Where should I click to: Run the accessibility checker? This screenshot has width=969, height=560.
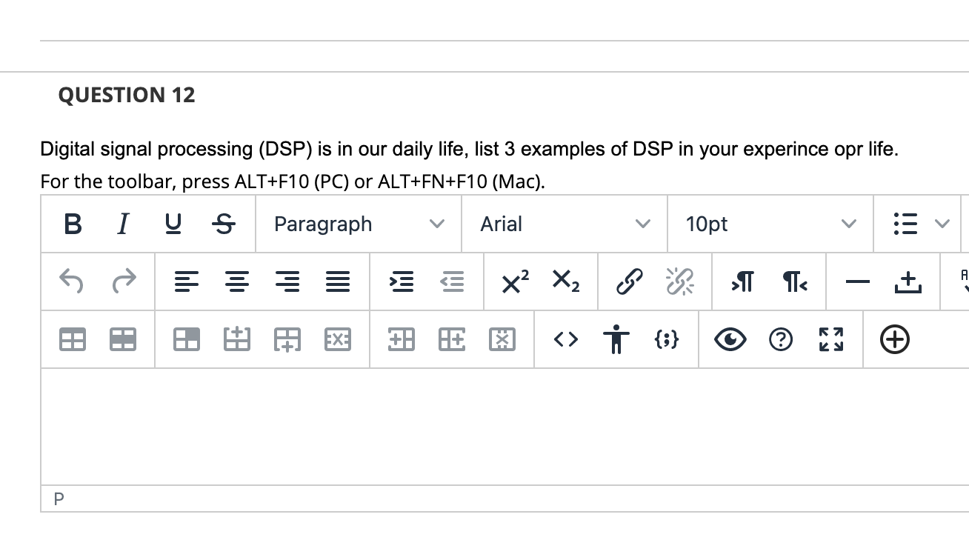(616, 339)
